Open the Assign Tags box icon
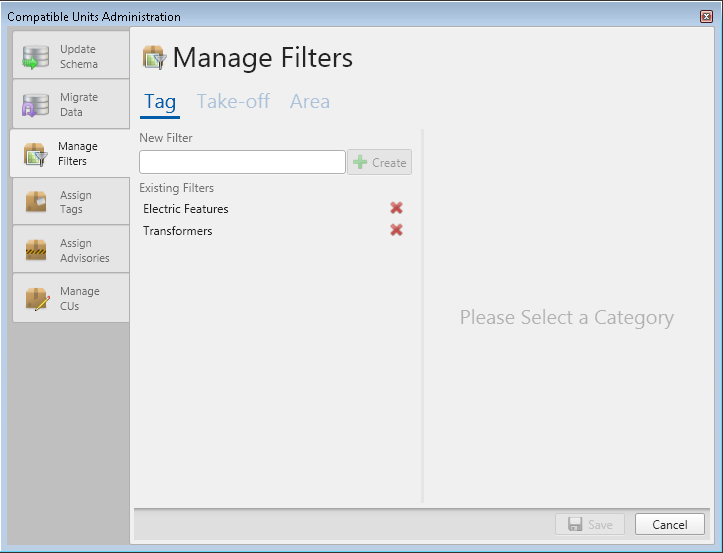The image size is (723, 553). [36, 202]
